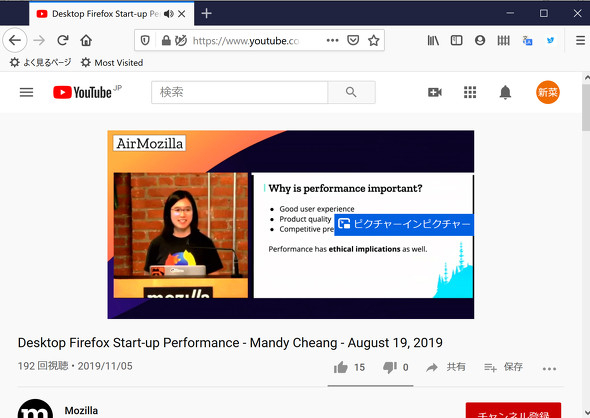
Task: Dislike the video with thumbs down
Action: click(390, 367)
